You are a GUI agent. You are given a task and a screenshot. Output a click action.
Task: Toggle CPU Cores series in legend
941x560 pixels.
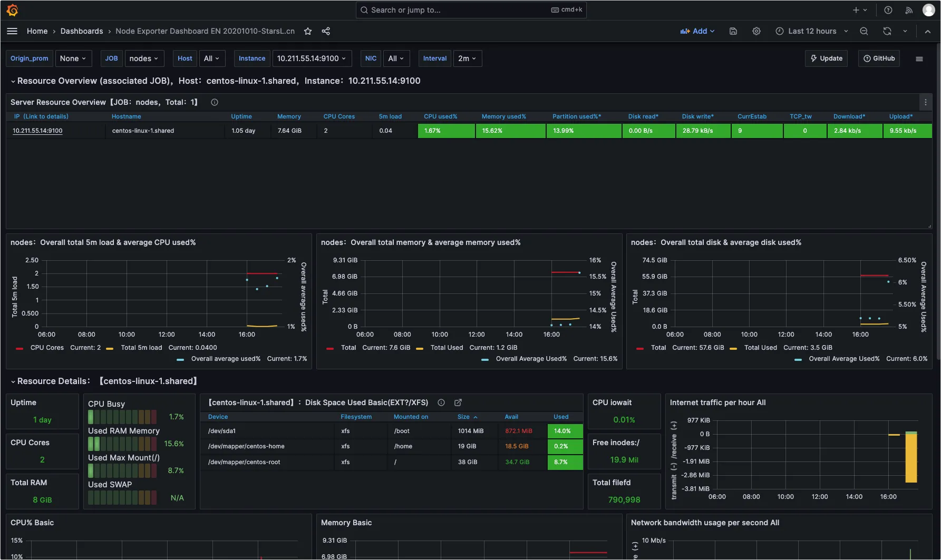coord(47,348)
